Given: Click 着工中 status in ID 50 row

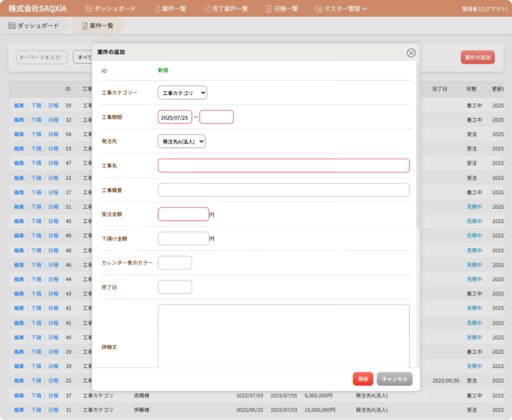Looking at the screenshot, I should coord(474,106).
